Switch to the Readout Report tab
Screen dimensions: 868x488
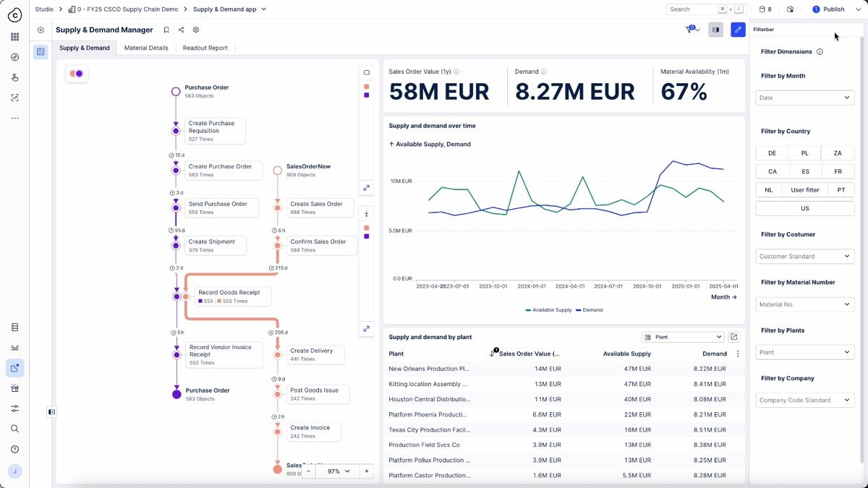[205, 48]
